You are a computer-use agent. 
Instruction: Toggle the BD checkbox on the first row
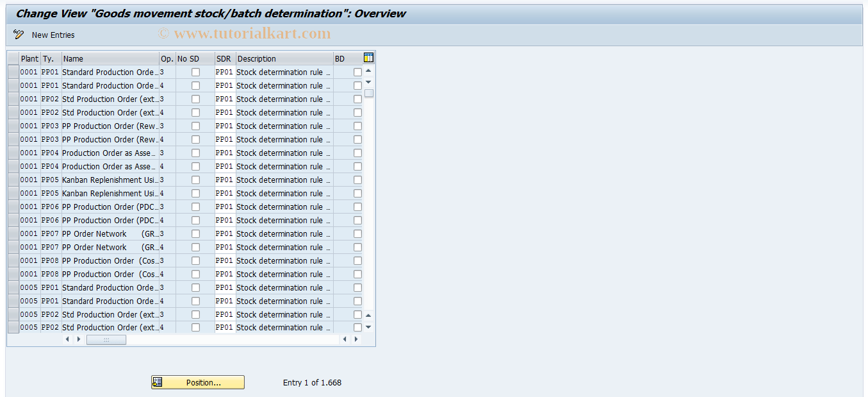[357, 72]
